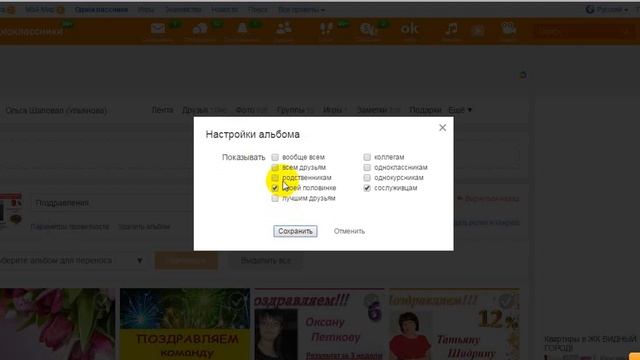Check the 'одноклассникам' checkbox
Viewport: 640px width, 360px height.
(367, 167)
